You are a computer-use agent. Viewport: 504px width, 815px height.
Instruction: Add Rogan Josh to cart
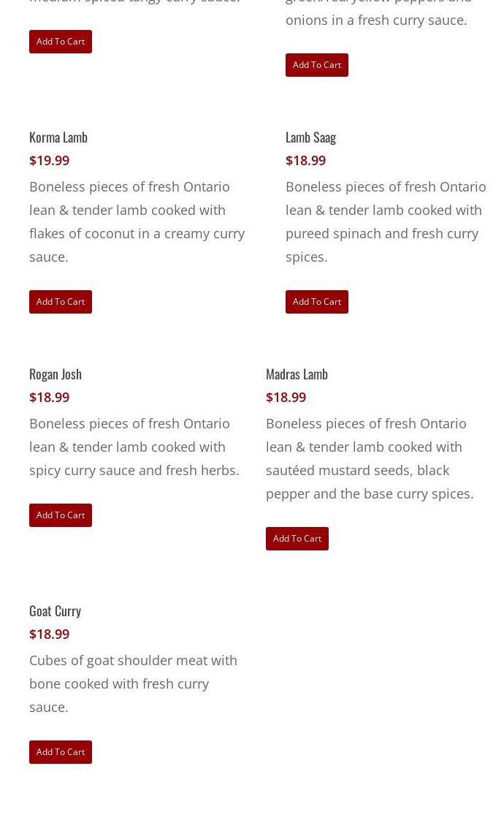61,515
